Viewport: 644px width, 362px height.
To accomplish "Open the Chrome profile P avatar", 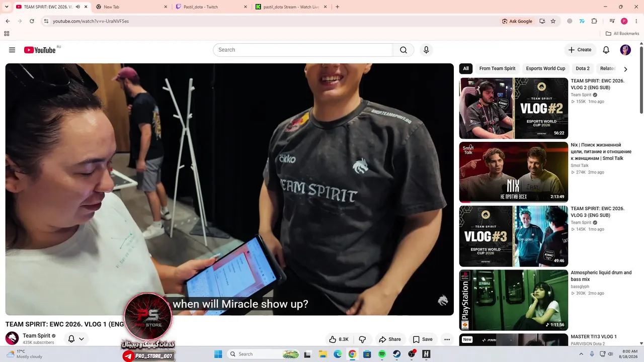I will pyautogui.click(x=624, y=21).
